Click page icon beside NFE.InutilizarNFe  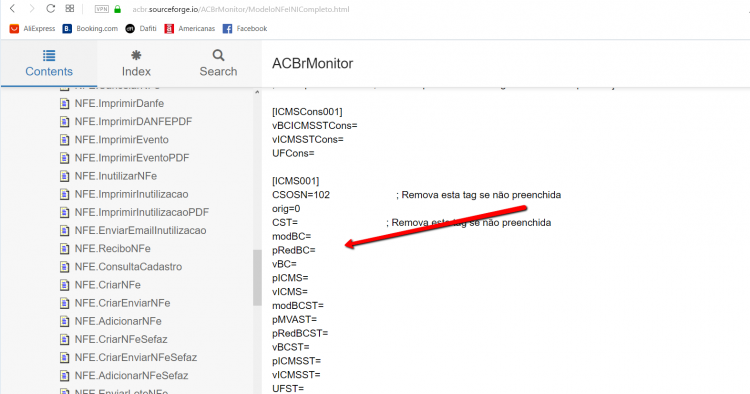click(x=65, y=176)
